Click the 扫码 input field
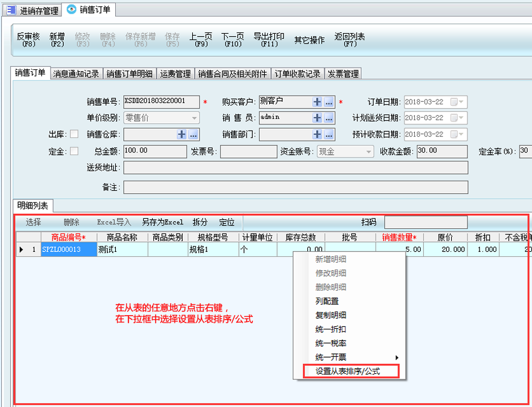532x407 pixels. click(x=426, y=222)
